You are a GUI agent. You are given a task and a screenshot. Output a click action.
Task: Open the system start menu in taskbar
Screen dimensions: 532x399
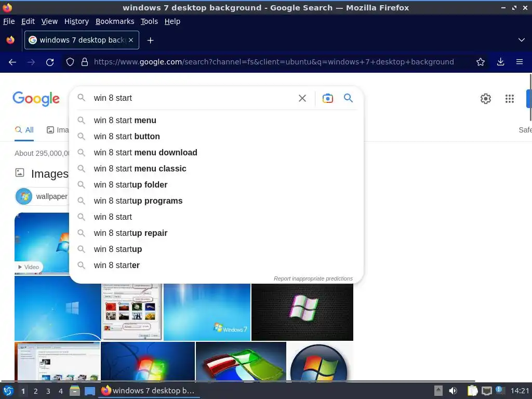[x=8, y=391]
